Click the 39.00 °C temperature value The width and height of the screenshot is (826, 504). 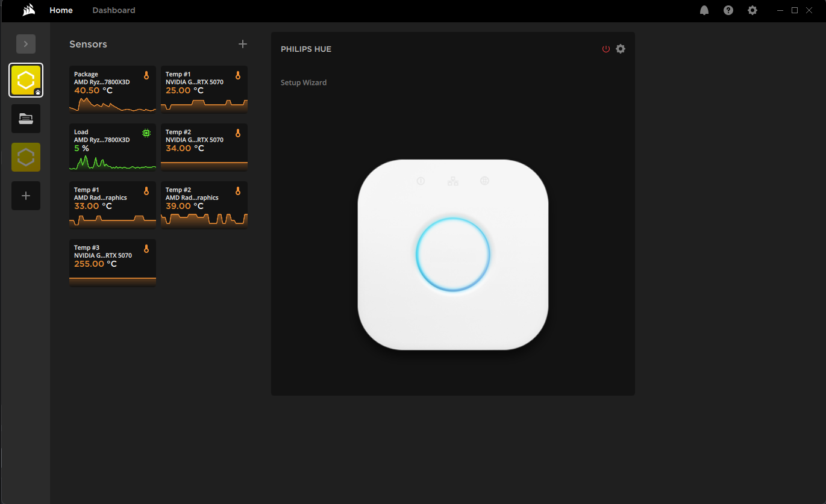[184, 206]
